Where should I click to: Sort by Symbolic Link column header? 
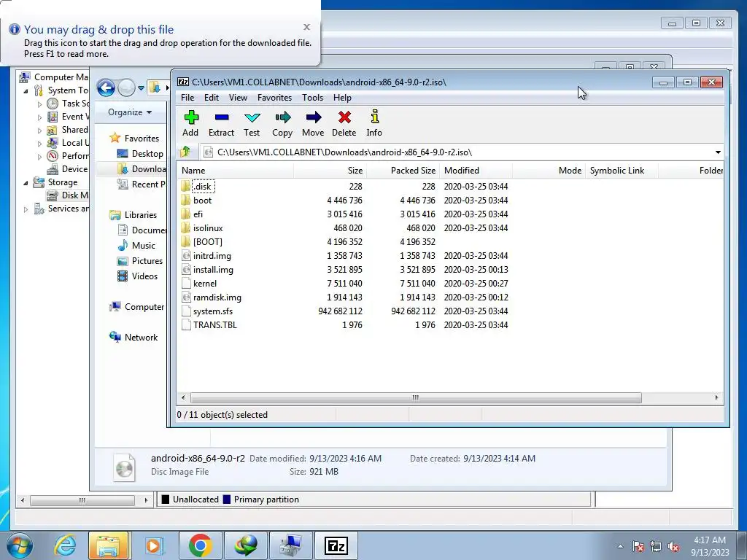click(x=622, y=171)
